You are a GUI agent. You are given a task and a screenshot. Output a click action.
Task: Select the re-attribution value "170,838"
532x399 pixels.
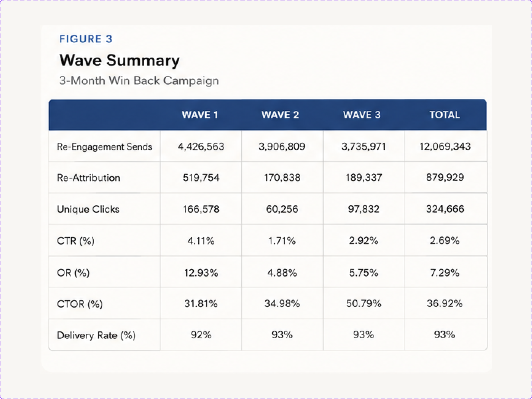tap(282, 178)
